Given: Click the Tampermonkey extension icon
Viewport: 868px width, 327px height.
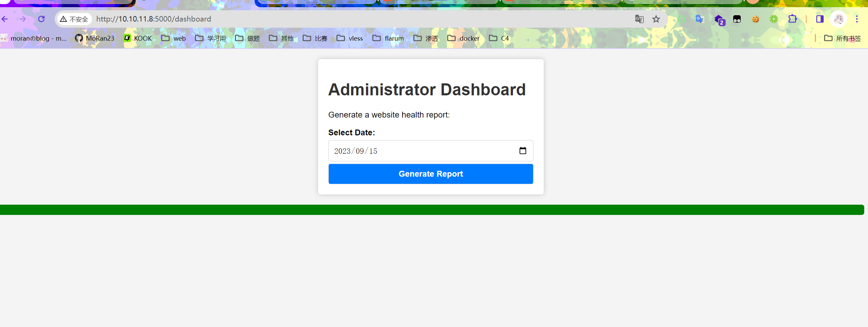Looking at the screenshot, I should click(737, 19).
